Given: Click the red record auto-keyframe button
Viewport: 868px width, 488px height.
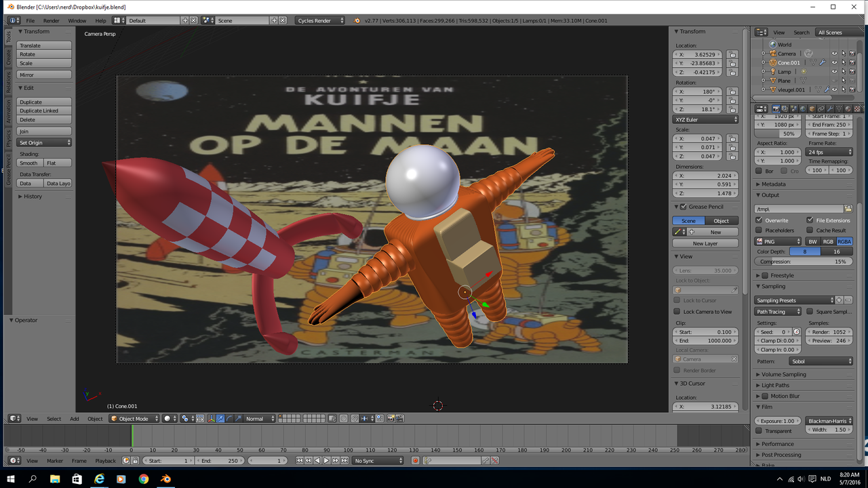Looking at the screenshot, I should click(x=416, y=461).
